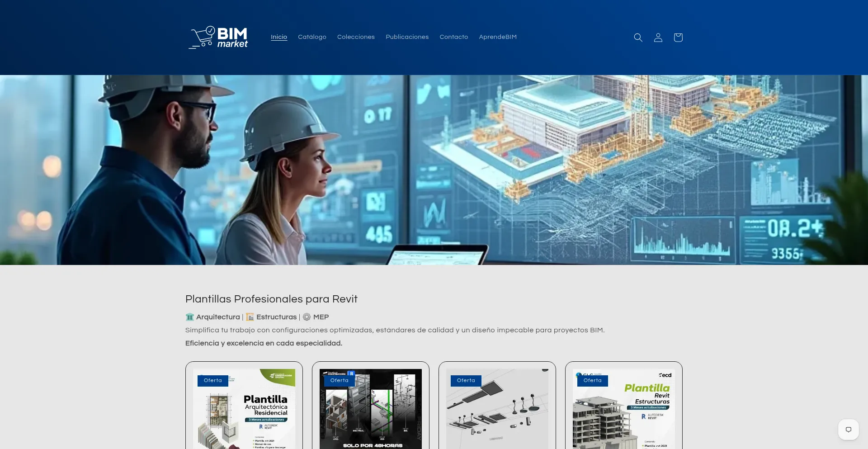Click the BIM market logo

click(218, 38)
